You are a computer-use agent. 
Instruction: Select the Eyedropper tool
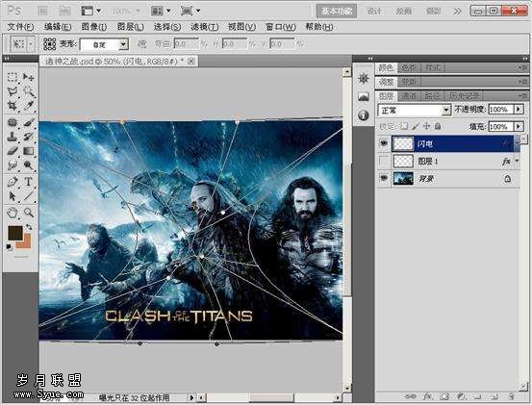tap(29, 106)
